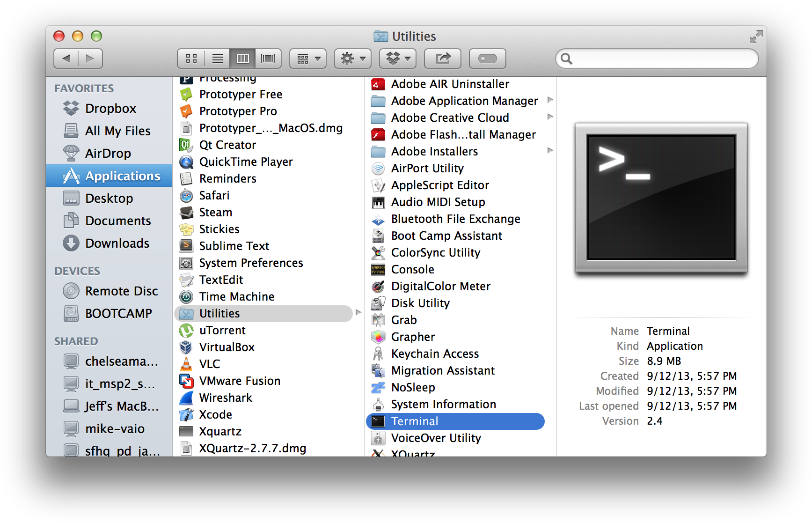The height and width of the screenshot is (523, 812).
Task: Click the Grapher icon
Action: click(378, 337)
